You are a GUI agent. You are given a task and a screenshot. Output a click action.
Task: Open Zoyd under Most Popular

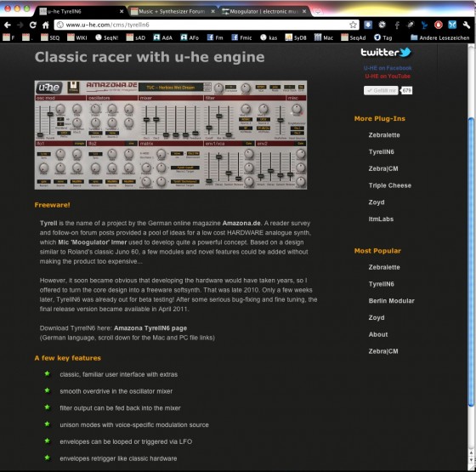pos(377,318)
